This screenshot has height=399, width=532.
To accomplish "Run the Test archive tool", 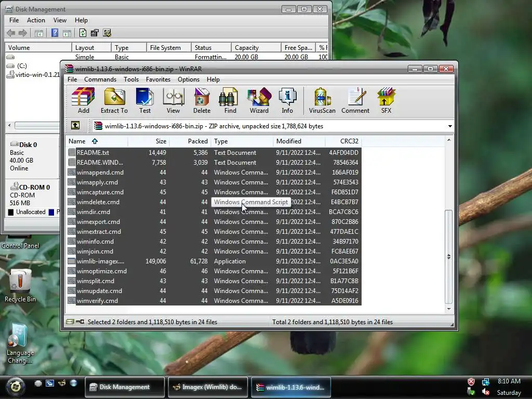I will (x=145, y=100).
